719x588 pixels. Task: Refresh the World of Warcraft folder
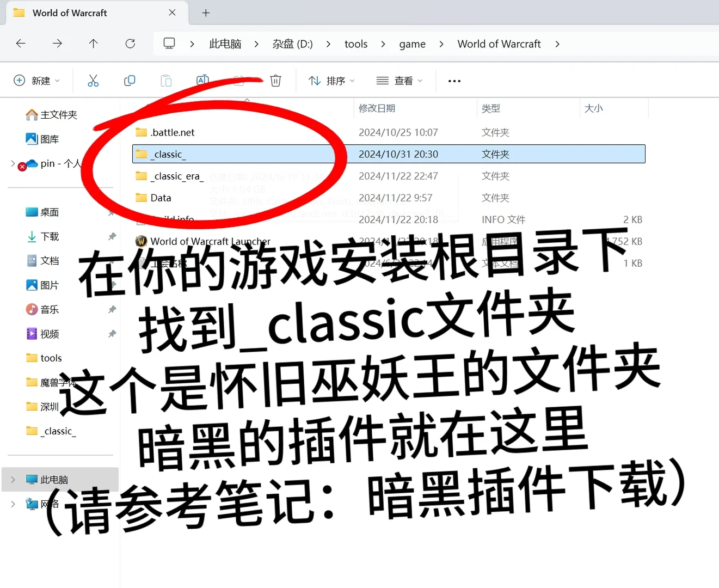pyautogui.click(x=130, y=44)
